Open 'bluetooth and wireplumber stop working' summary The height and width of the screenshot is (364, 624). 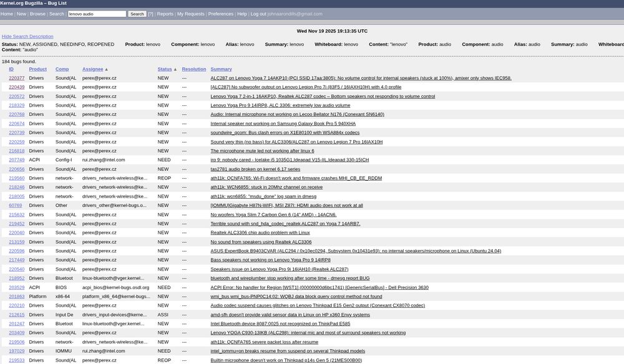click(x=290, y=278)
